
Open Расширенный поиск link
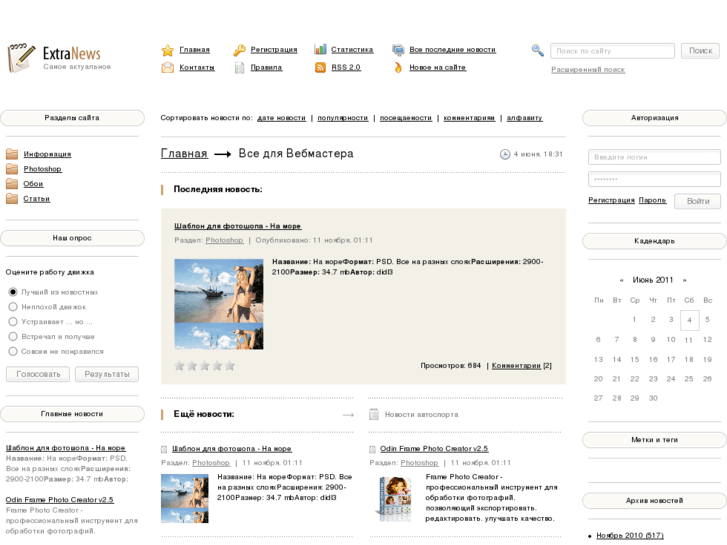588,70
